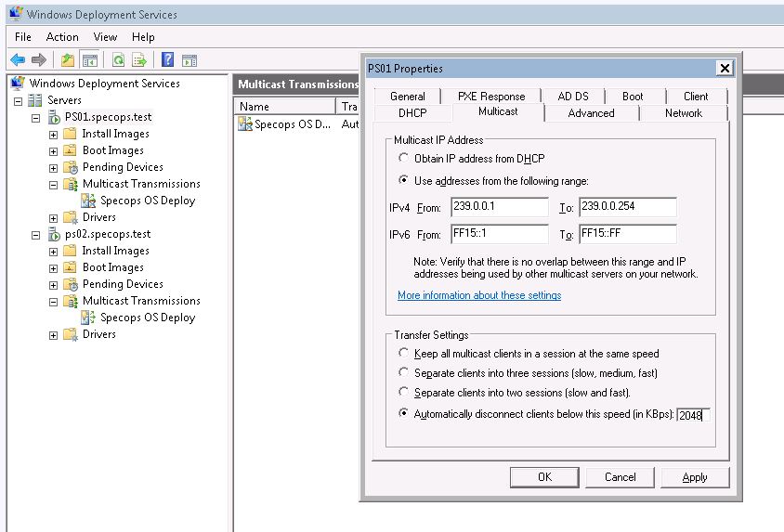Click the IPv4 To address field
This screenshot has width=784, height=532.
click(x=628, y=207)
